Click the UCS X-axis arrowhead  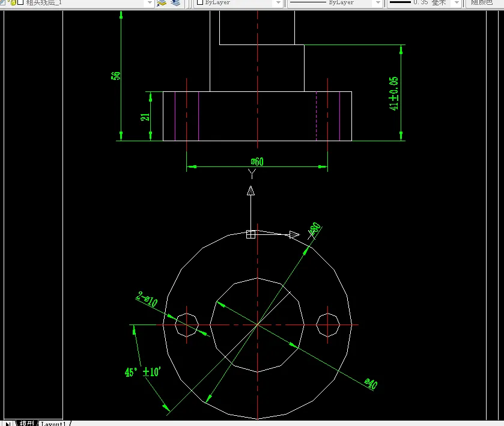click(294, 235)
